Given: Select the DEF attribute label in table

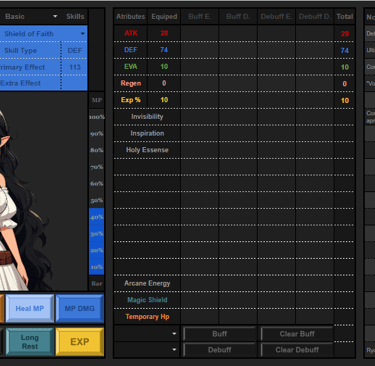Looking at the screenshot, I should (x=131, y=50).
